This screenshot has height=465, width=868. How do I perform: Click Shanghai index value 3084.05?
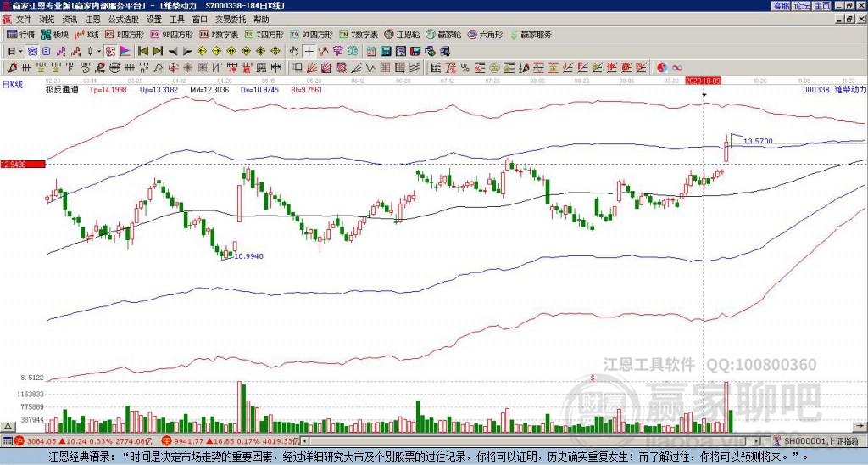(x=42, y=441)
